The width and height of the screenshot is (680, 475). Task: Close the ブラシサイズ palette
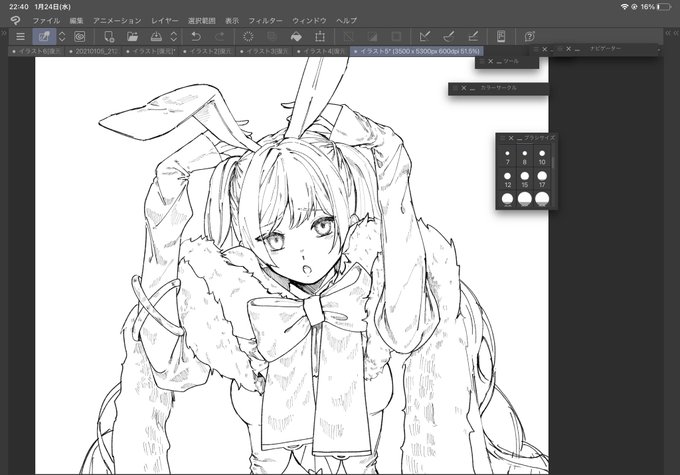(511, 138)
